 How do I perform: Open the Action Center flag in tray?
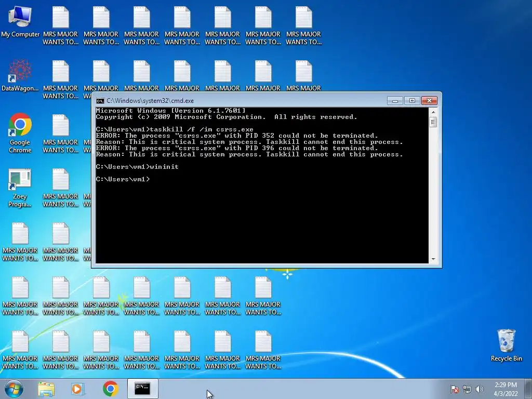455,389
